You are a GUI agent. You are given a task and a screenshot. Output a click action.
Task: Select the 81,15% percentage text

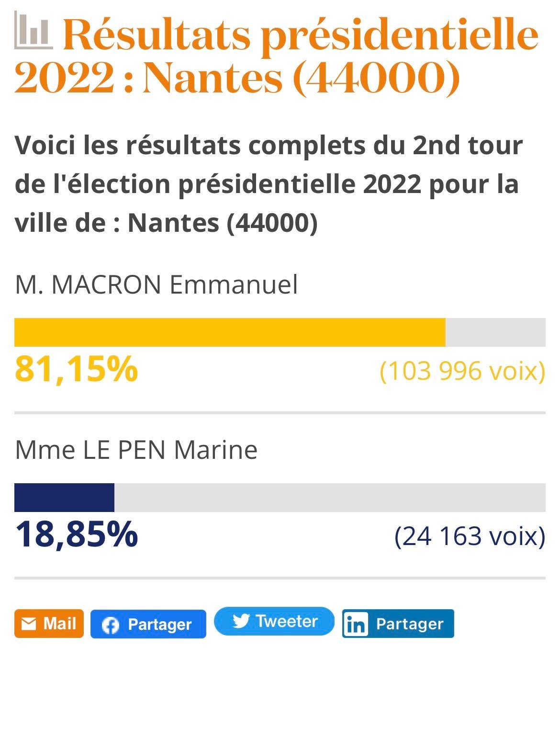[x=77, y=369]
